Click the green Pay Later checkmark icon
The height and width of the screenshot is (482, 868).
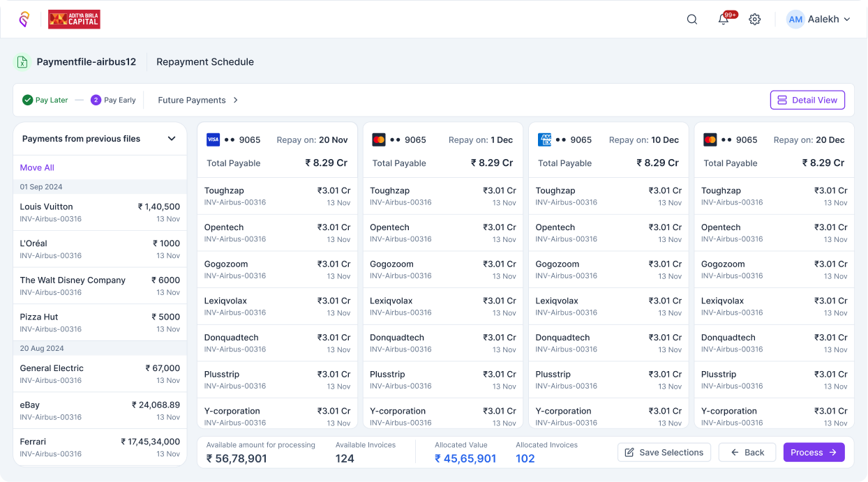[x=28, y=100]
